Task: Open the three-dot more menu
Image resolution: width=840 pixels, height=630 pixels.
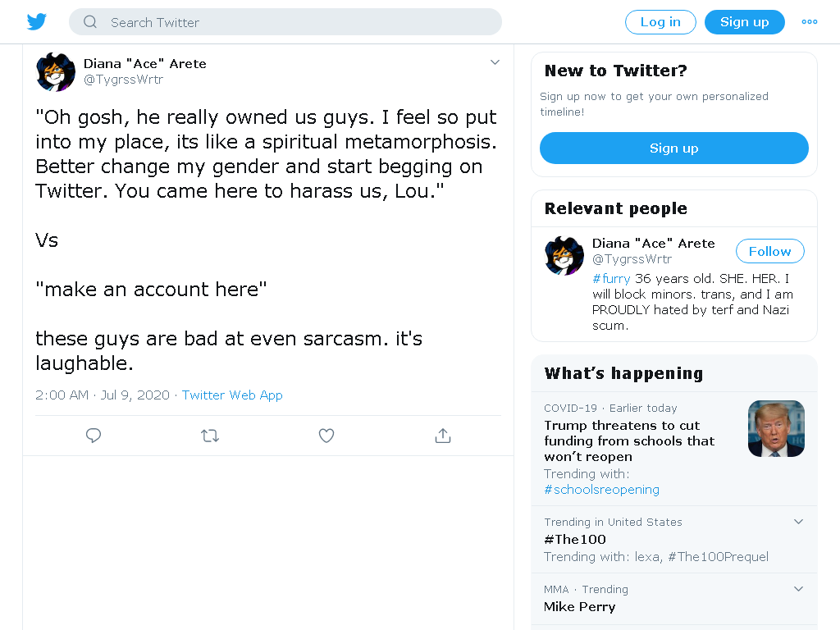Action: 810,22
